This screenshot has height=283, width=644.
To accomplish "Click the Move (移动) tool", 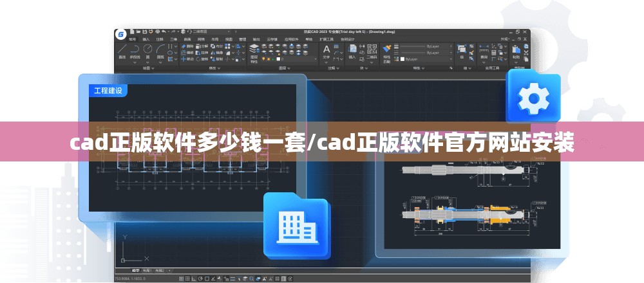I will [x=187, y=59].
